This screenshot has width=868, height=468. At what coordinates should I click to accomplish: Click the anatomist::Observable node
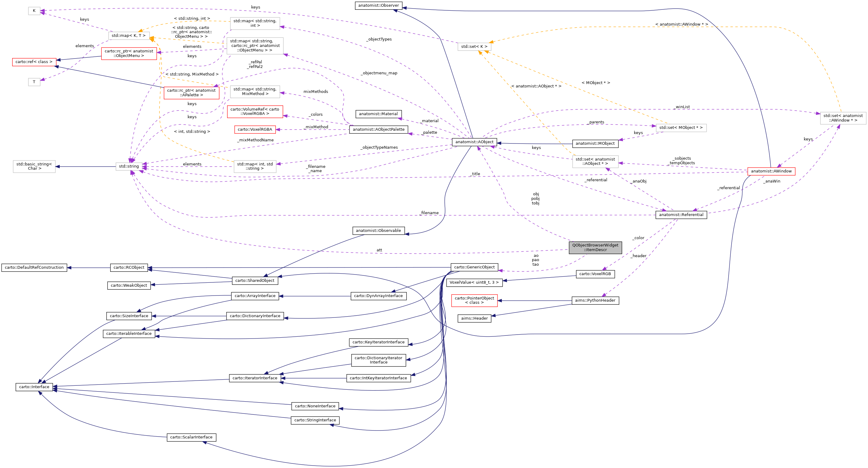378,231
